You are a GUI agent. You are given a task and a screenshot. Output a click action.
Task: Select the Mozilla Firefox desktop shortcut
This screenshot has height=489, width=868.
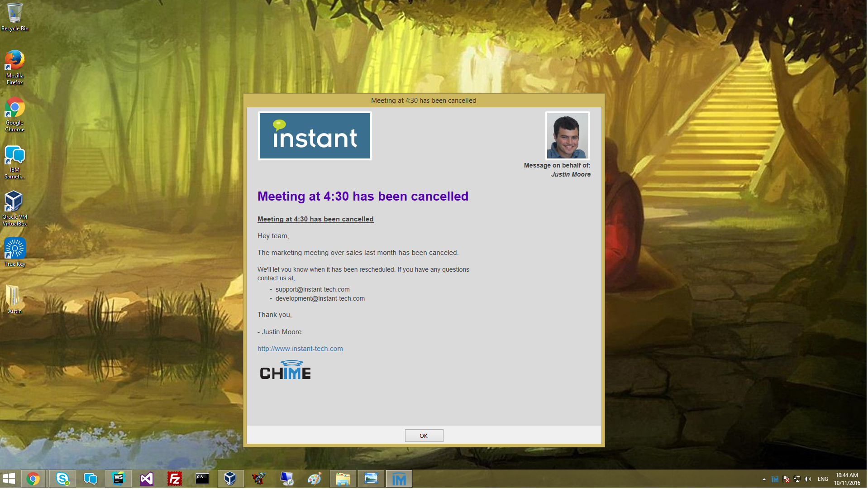click(x=15, y=67)
